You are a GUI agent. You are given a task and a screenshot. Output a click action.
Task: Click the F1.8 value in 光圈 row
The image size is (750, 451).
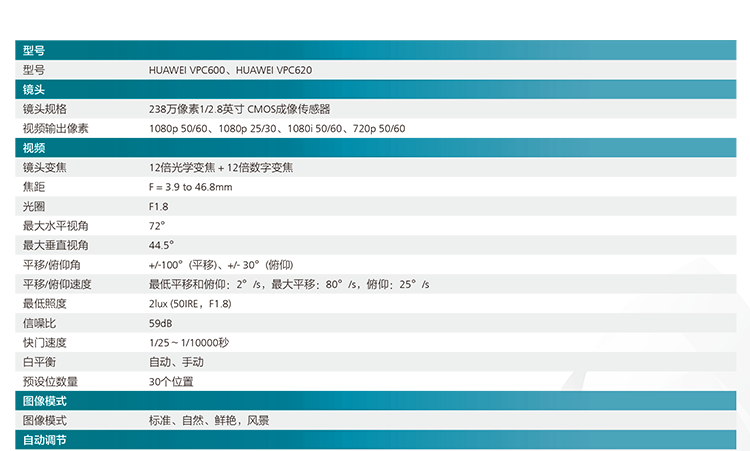click(160, 206)
